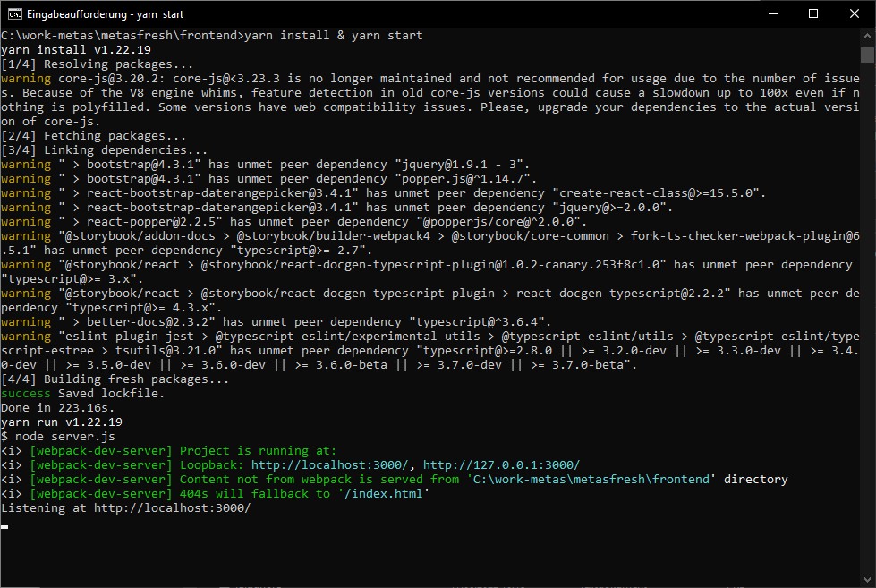This screenshot has height=588, width=876.
Task: Click the 'Done in 223.16s.' line
Action: (x=57, y=408)
